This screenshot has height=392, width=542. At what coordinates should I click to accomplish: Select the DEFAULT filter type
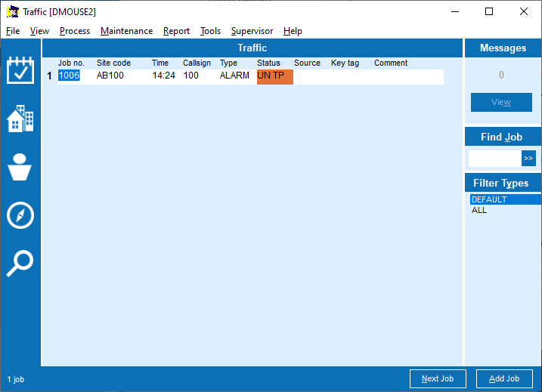click(505, 199)
